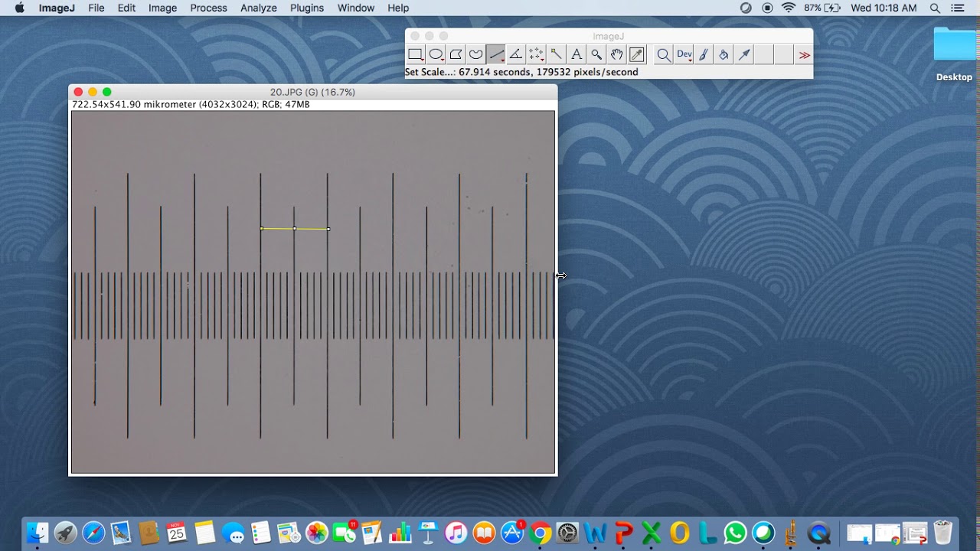Select the Polygon selection tool
The height and width of the screenshot is (551, 980).
(x=456, y=54)
